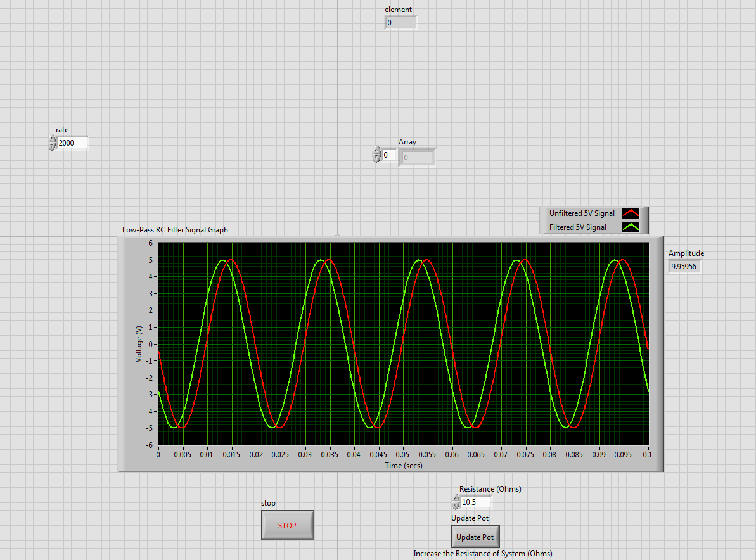Click the rate input field showing 2000
This screenshot has height=560, width=756.
[72, 143]
